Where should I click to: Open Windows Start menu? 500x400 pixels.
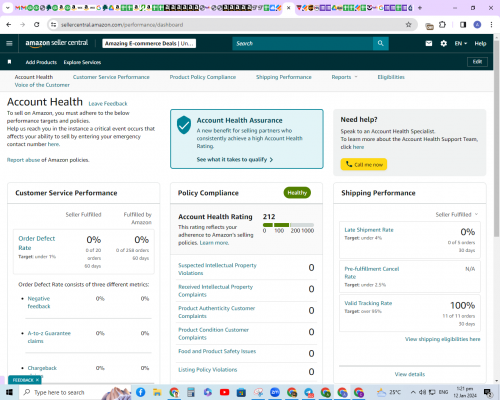(9, 392)
